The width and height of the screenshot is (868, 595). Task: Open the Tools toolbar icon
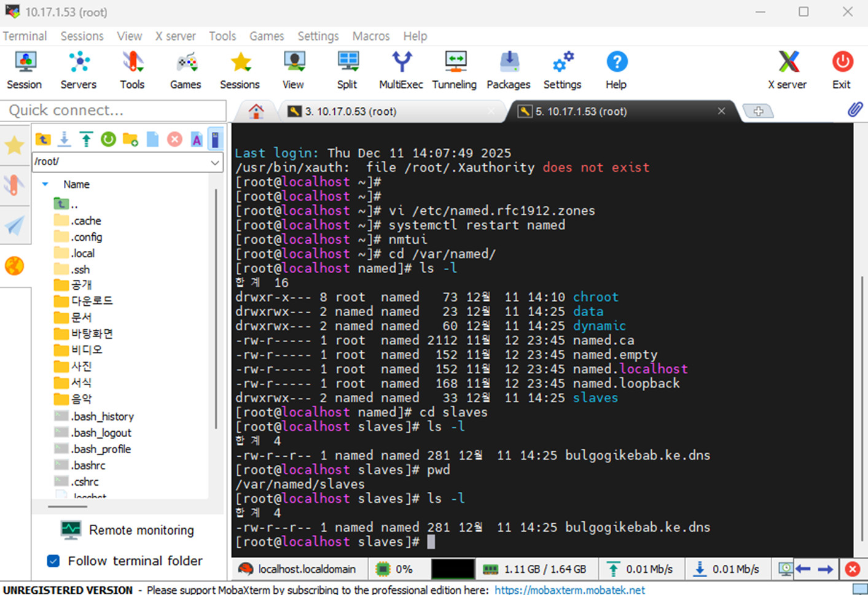point(132,70)
